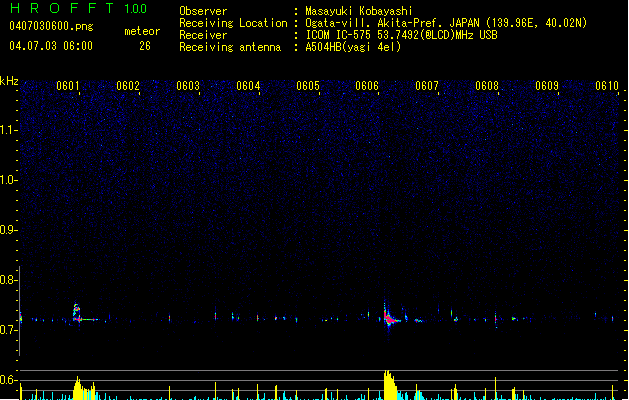Screen dimensions: 629x400
Task: Click the 'meteor' count label
Action: click(142, 31)
